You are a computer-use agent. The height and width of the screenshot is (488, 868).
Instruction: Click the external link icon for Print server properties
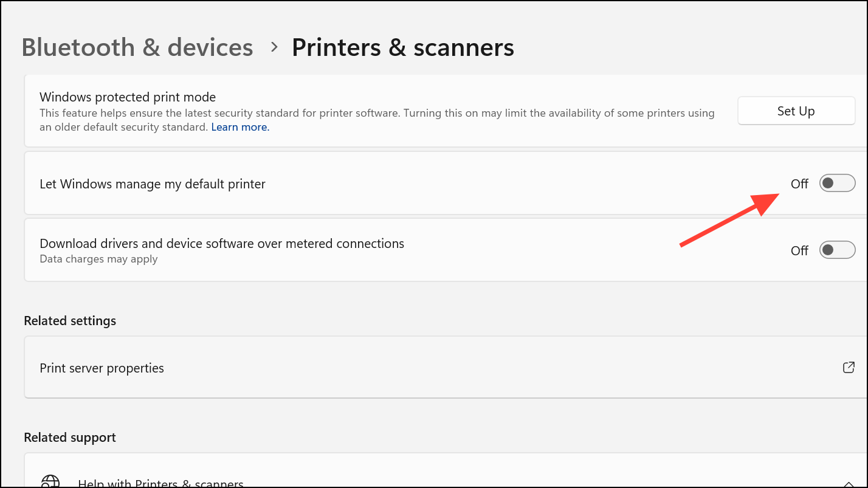click(849, 368)
